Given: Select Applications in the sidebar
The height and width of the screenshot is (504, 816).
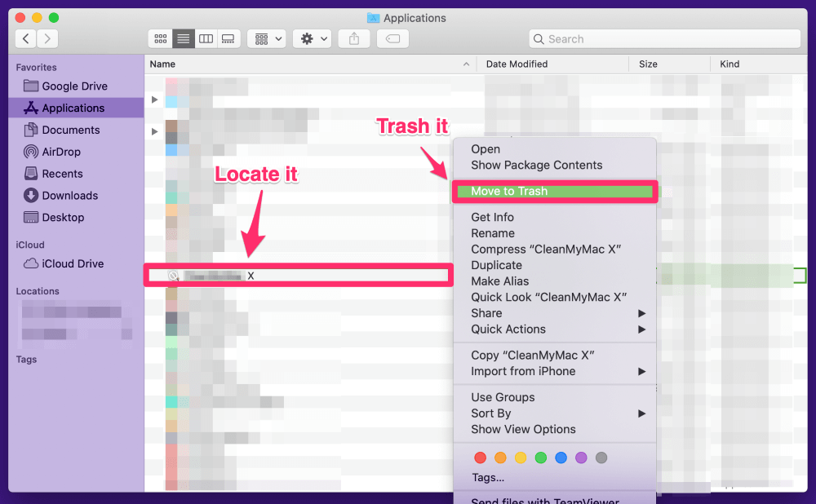Looking at the screenshot, I should coord(76,108).
